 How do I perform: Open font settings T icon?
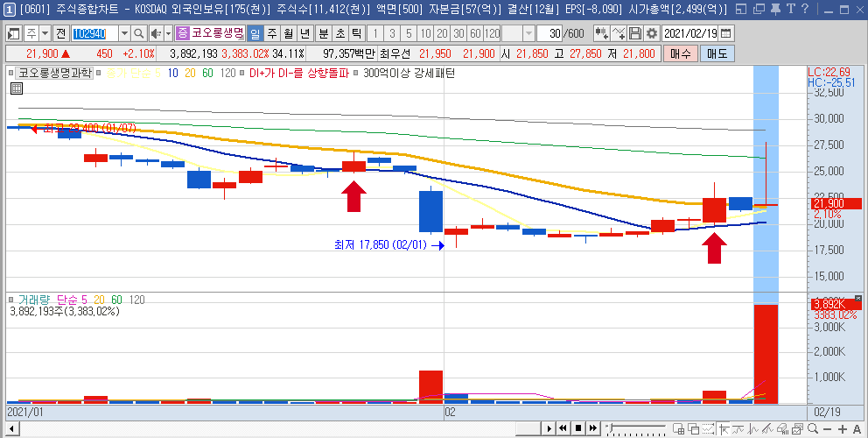coord(790,9)
